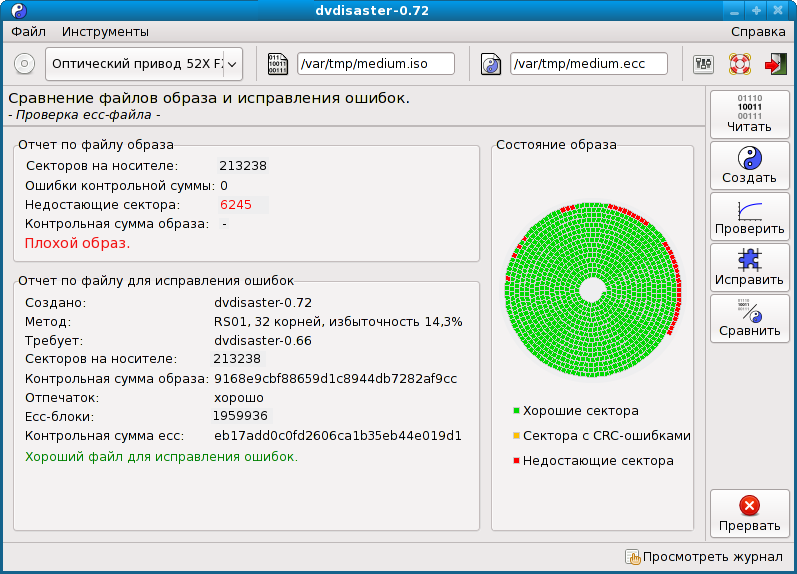Open the preferences tools icon

[703, 64]
